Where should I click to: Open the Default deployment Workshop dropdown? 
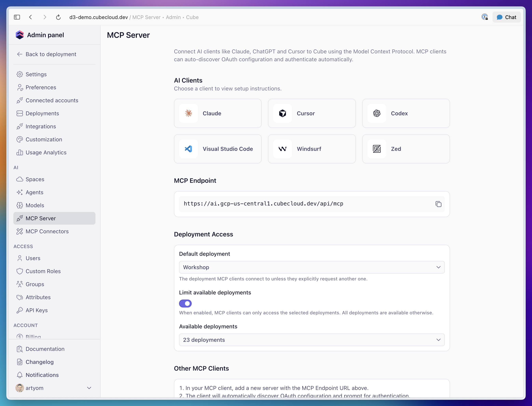[x=312, y=267]
